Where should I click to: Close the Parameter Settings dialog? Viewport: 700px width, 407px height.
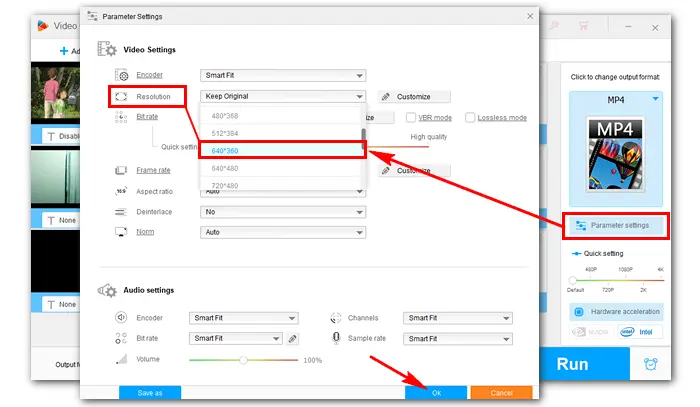pyautogui.click(x=530, y=16)
